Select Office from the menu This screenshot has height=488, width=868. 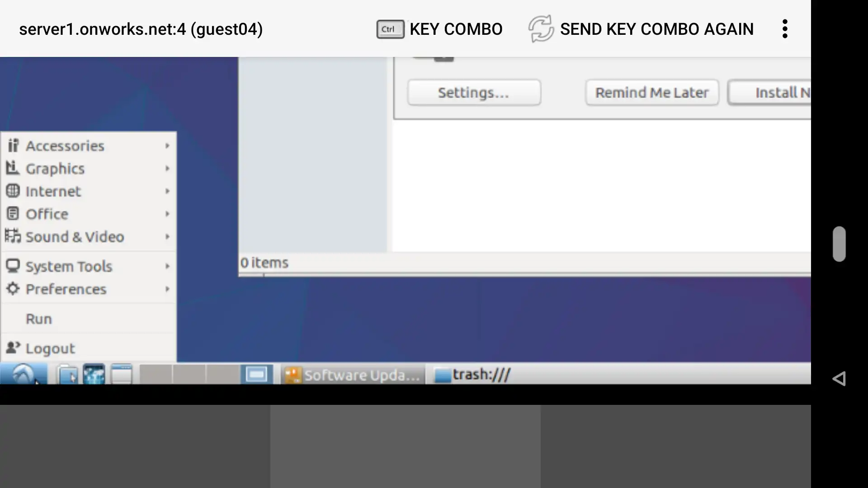point(46,213)
